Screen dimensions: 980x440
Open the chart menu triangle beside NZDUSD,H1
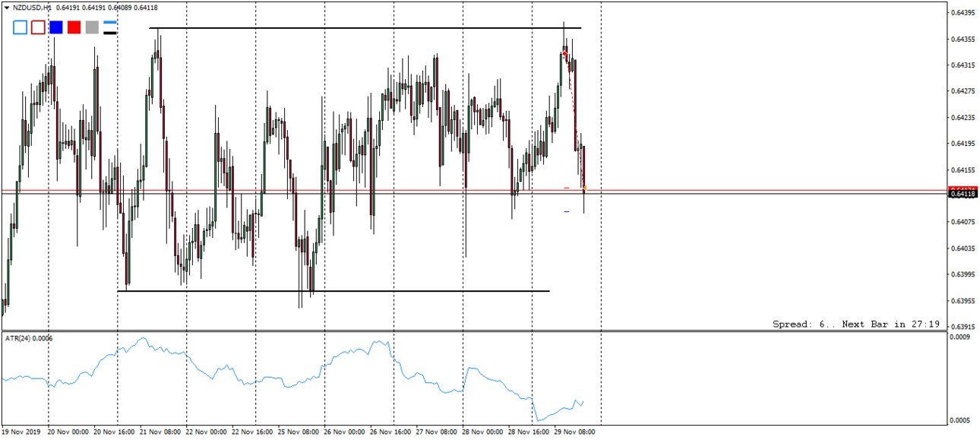click(x=6, y=8)
